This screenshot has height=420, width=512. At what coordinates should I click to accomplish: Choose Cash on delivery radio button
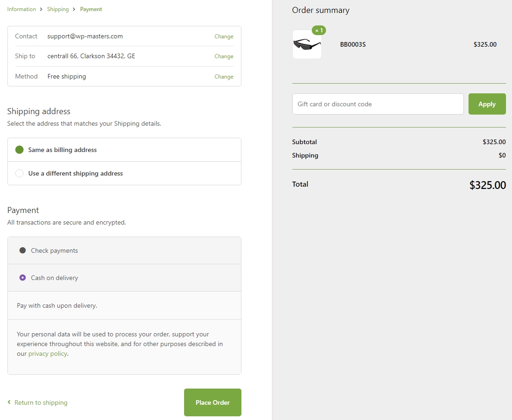23,278
